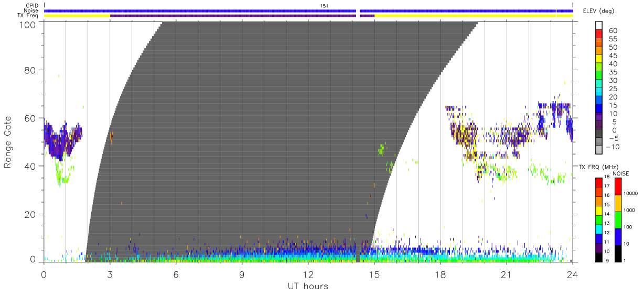Click the 40 tick label on the Range Gate axis
This screenshot has width=644, height=297.
pos(30,166)
